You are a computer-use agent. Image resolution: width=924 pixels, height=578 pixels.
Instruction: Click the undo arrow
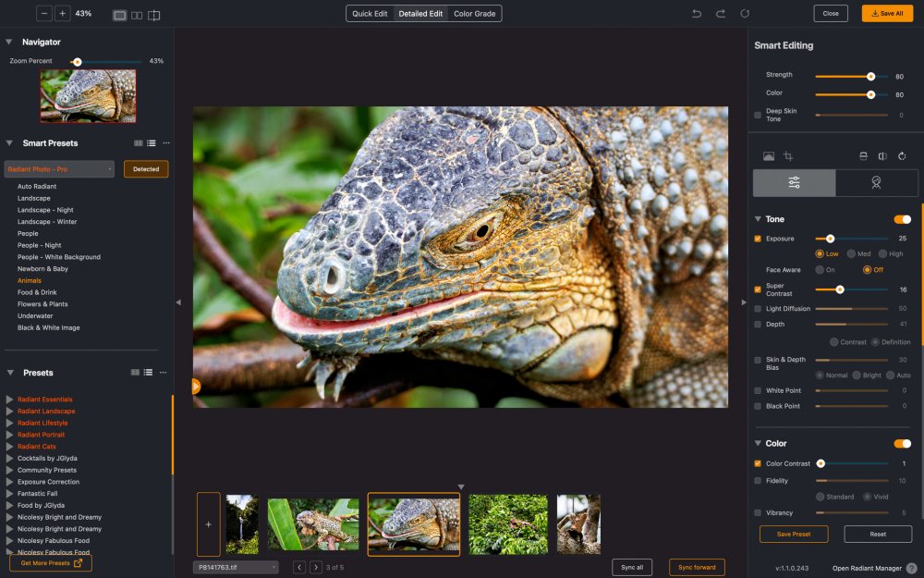tap(697, 14)
